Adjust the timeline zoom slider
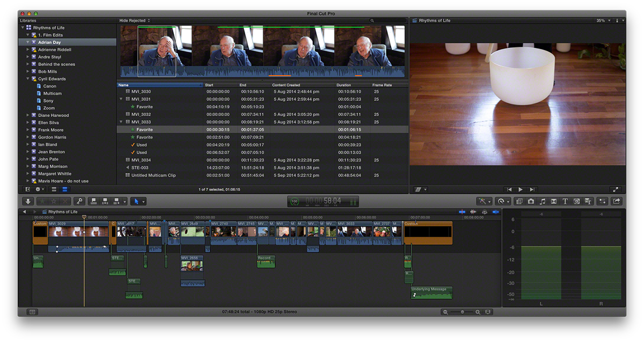This screenshot has height=342, width=644. coord(463,312)
